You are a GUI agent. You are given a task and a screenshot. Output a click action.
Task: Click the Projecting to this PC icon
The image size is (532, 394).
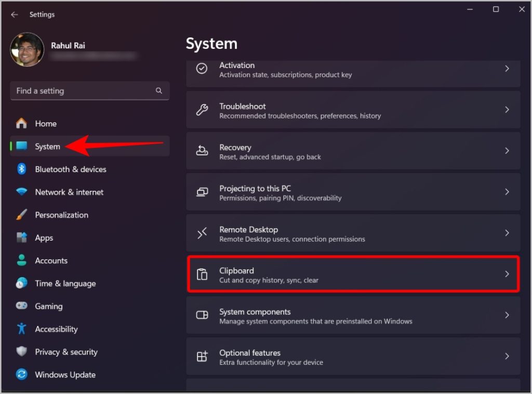coord(202,192)
